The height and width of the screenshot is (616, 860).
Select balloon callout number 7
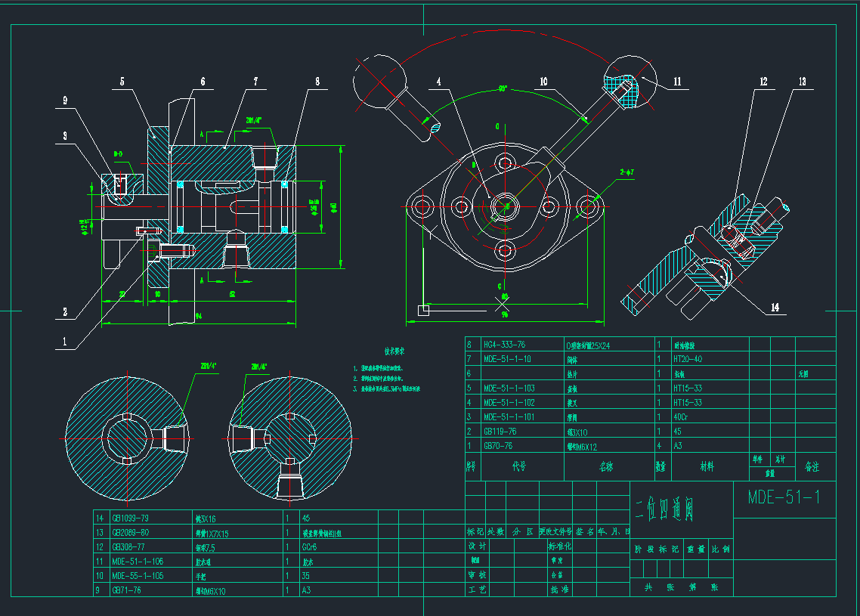tap(256, 81)
